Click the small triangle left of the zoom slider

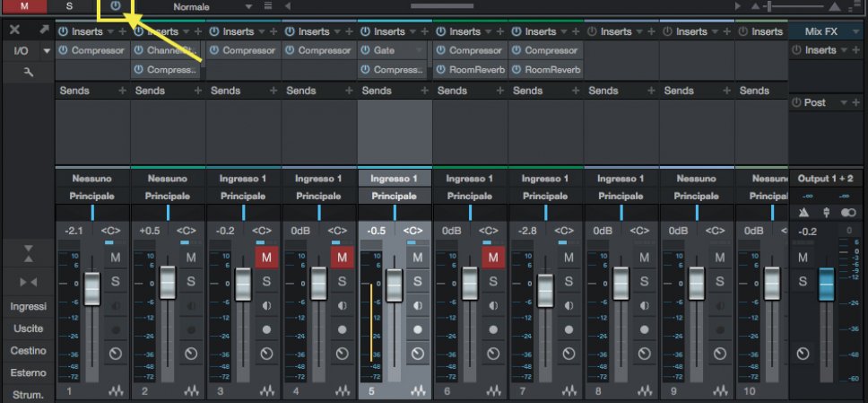click(755, 6)
